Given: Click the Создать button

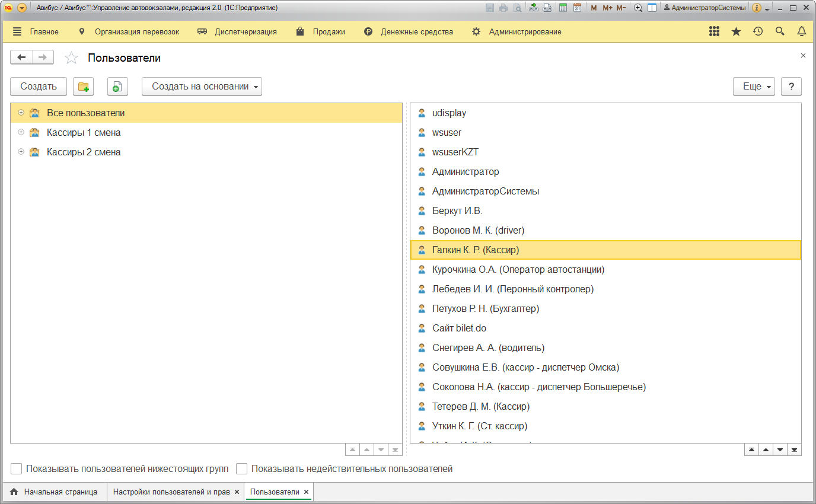Looking at the screenshot, I should point(39,87).
